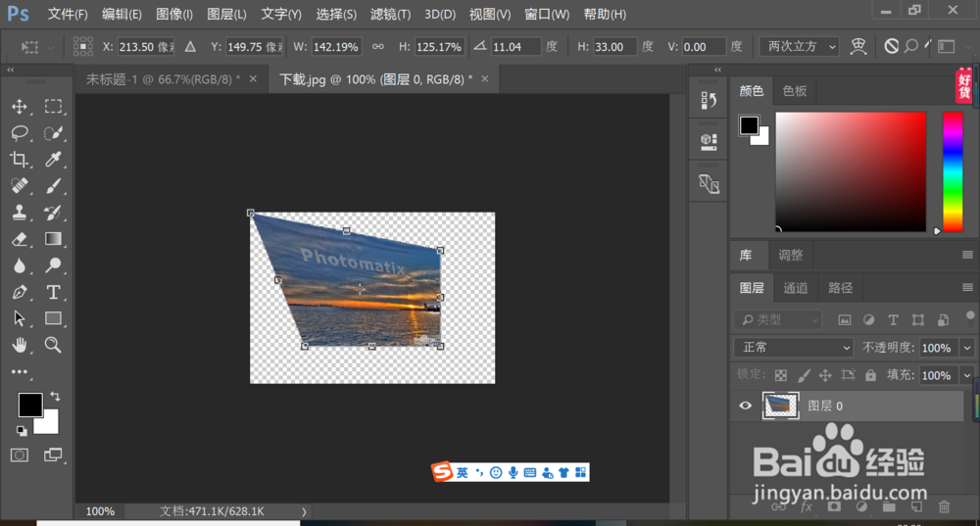This screenshot has width=980, height=526.
Task: Open the extra tools ellipsis menu
Action: click(x=20, y=371)
